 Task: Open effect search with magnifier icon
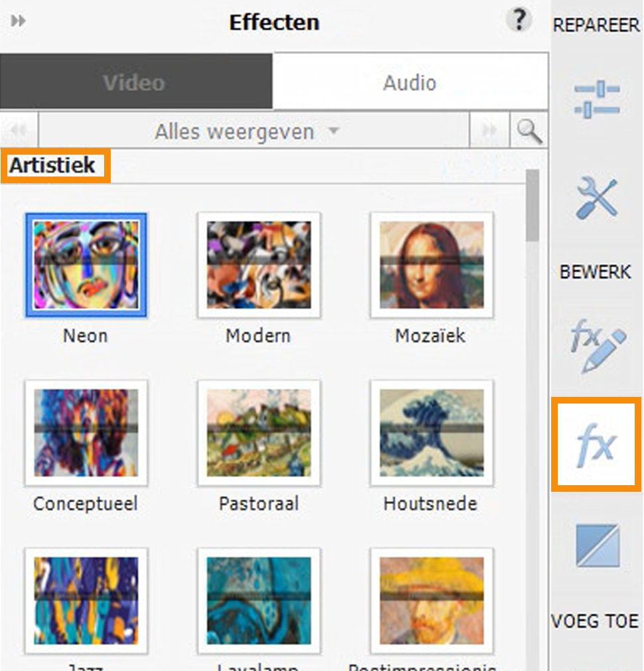tap(529, 131)
